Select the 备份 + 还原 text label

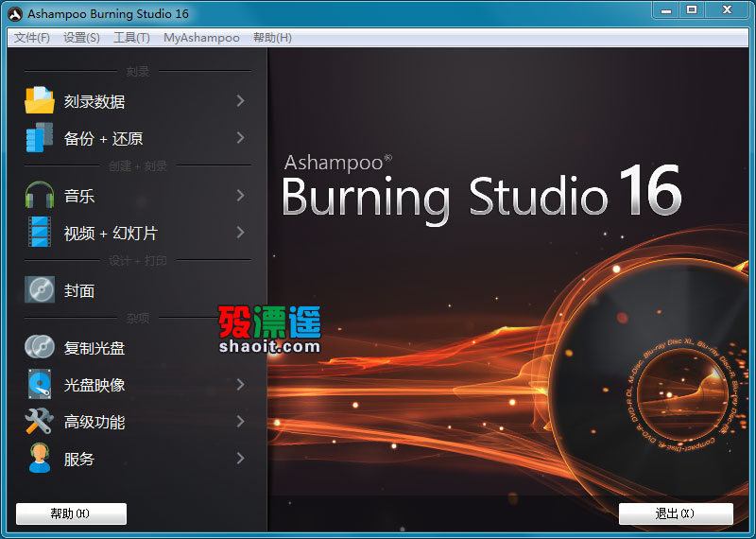(103, 138)
